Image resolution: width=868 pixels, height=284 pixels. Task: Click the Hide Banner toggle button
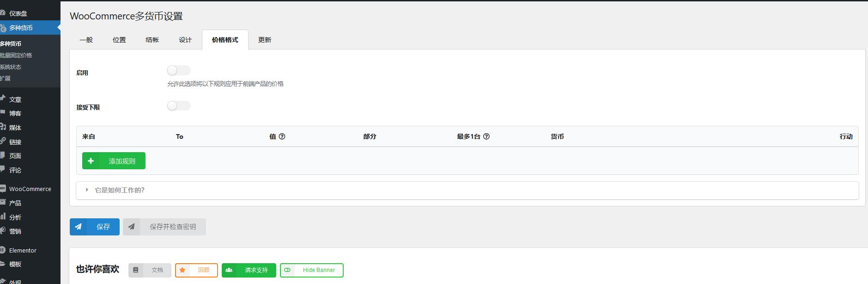[x=311, y=270]
